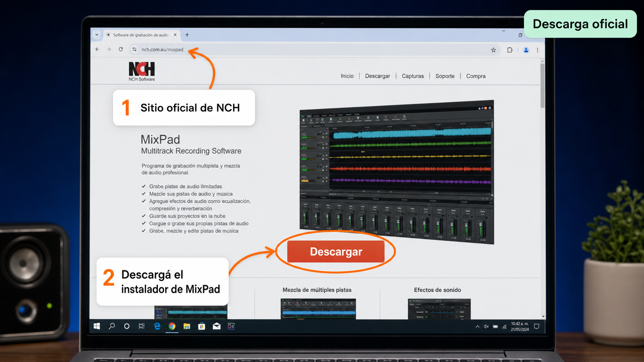Click 'Grabe pistas de audio ilimitadas' text
644x362 pixels.
[x=186, y=187]
